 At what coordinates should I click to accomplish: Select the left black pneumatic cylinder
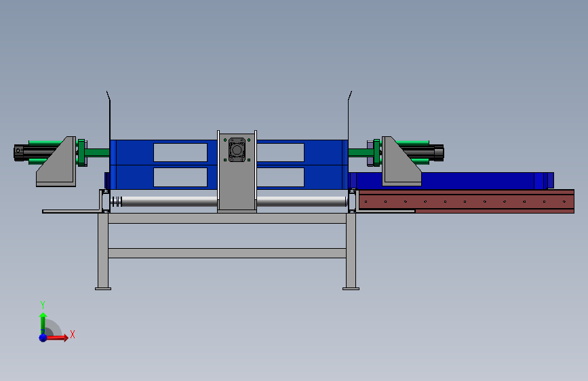(x=37, y=153)
